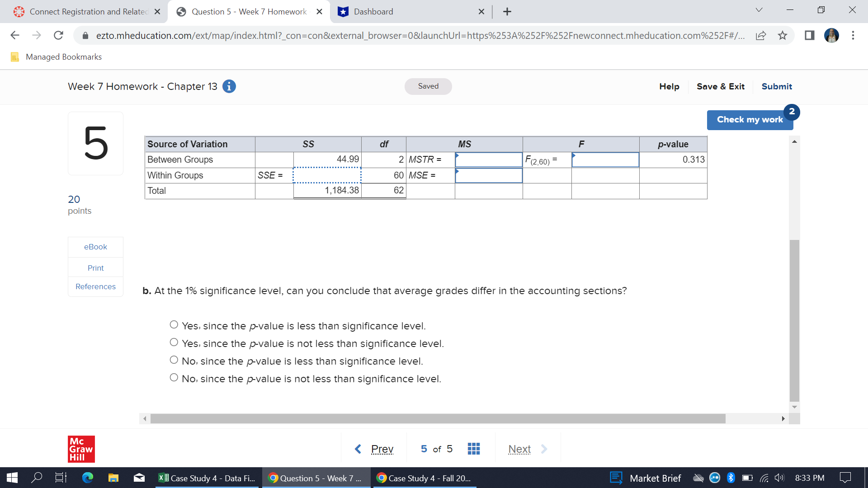Click the McGraw Hill logo
The image size is (868, 488).
pos(81,449)
